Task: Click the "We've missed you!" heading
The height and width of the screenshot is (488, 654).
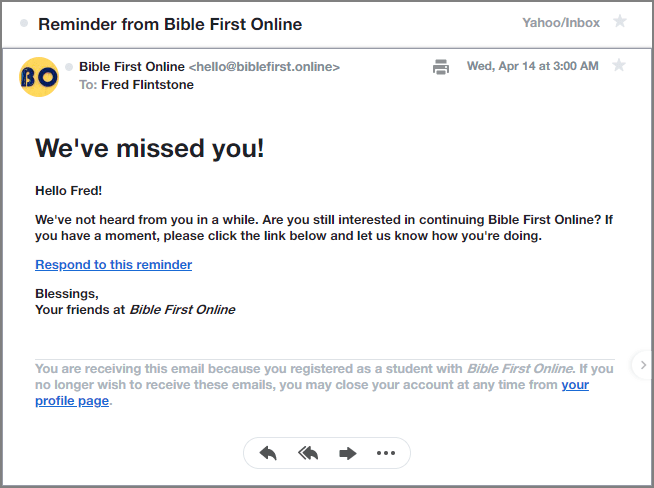Action: [150, 148]
